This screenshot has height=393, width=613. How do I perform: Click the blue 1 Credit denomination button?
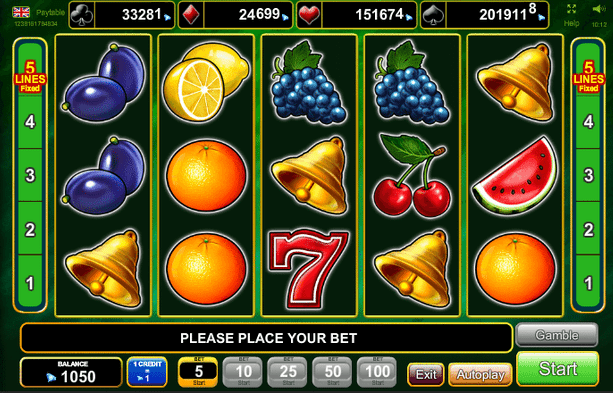coord(147,371)
